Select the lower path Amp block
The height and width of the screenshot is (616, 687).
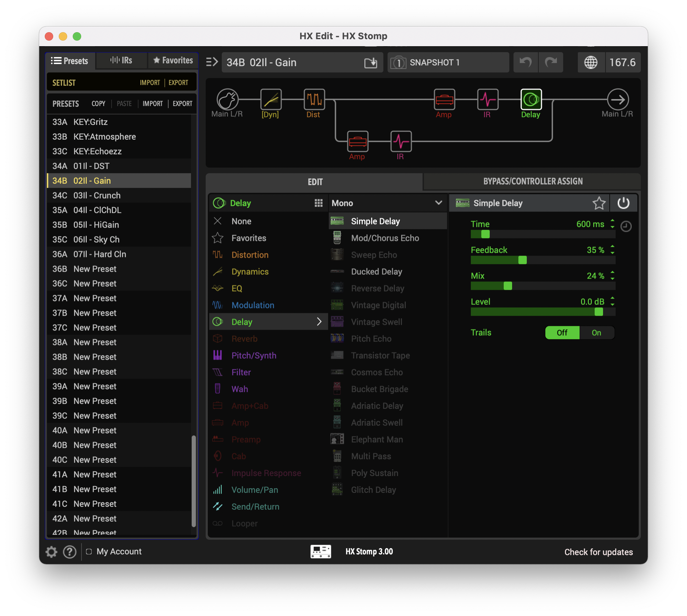pyautogui.click(x=357, y=141)
